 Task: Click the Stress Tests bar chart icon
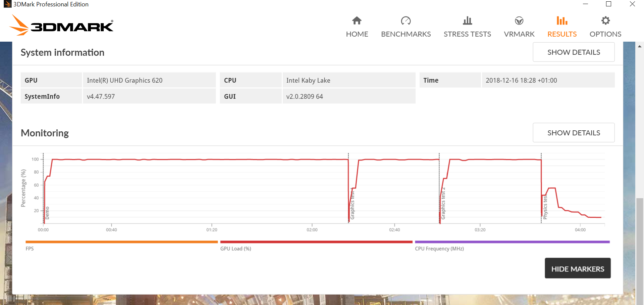[467, 21]
